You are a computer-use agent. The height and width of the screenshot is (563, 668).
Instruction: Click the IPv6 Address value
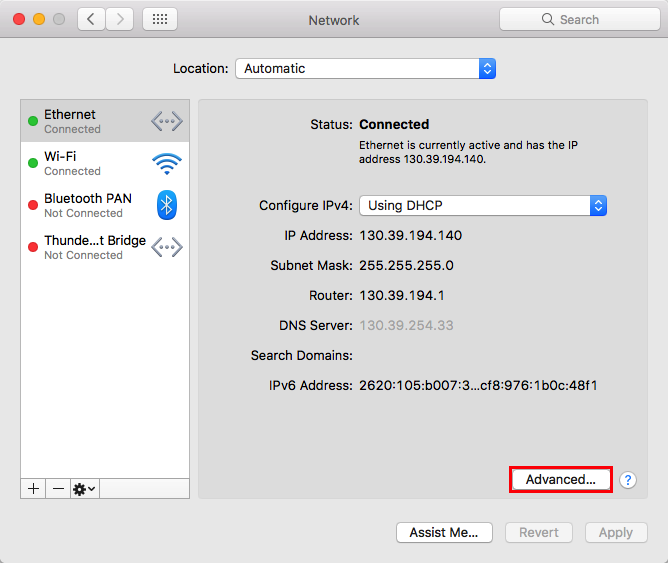[x=478, y=385]
